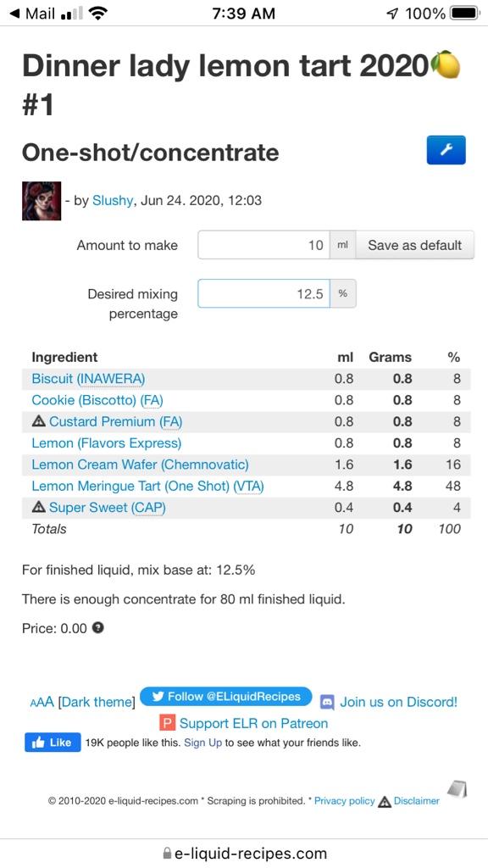Tap the Slushy author avatar image
The height and width of the screenshot is (868, 488).
click(42, 201)
